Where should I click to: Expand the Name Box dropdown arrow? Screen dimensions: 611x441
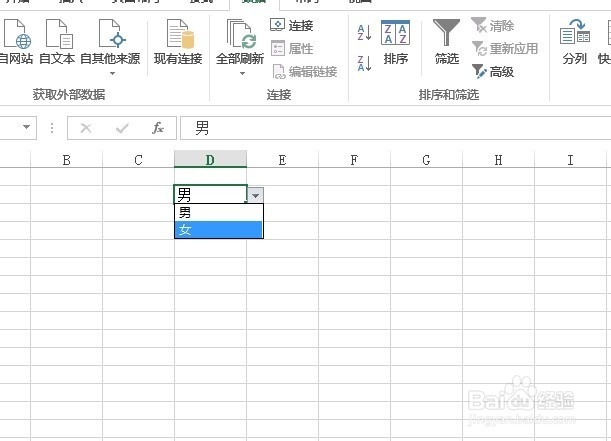pyautogui.click(x=26, y=127)
